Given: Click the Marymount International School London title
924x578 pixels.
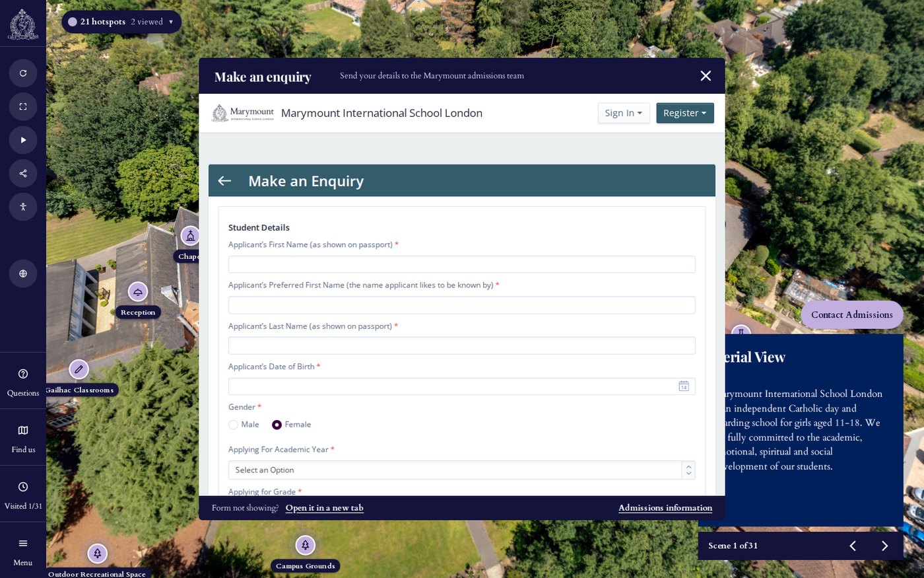Looking at the screenshot, I should click(x=381, y=113).
